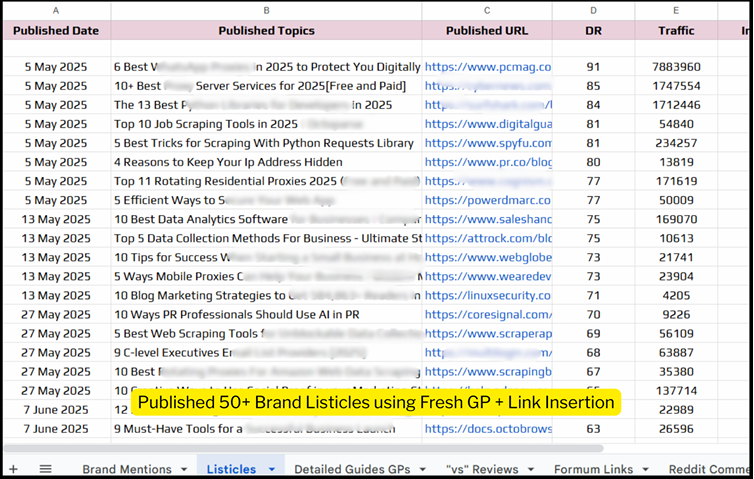Open Detailed Guides GPs tab dropdown arrow
The height and width of the screenshot is (479, 754).
click(423, 469)
